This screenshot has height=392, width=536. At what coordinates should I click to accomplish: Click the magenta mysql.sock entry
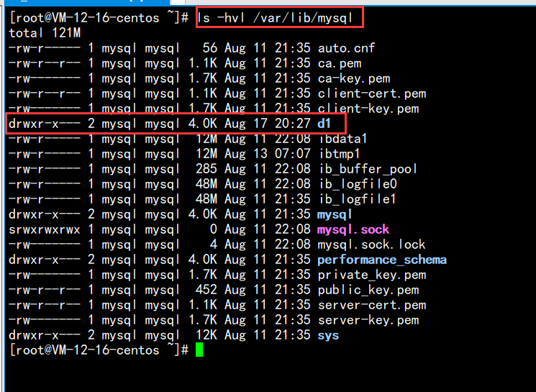click(353, 229)
